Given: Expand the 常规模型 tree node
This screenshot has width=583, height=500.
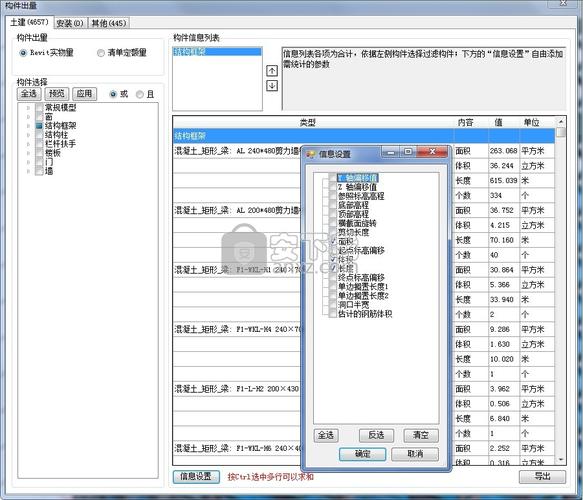Looking at the screenshot, I should coord(28,108).
